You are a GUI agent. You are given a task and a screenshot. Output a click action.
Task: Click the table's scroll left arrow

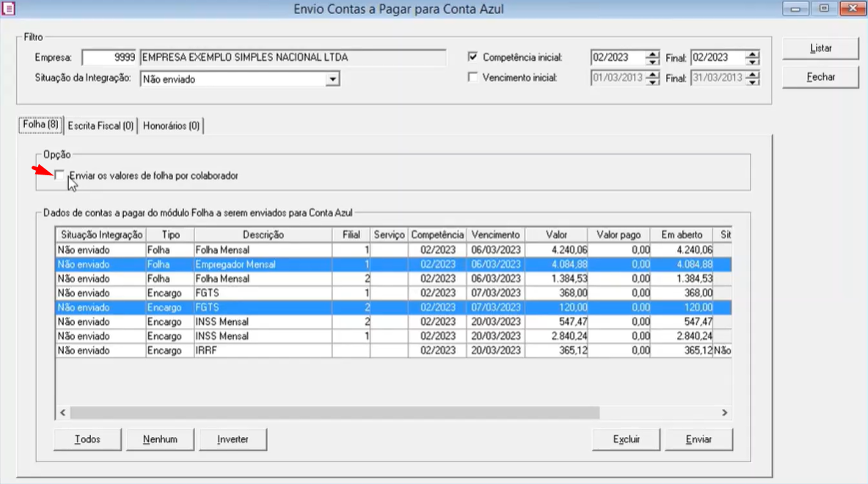62,413
